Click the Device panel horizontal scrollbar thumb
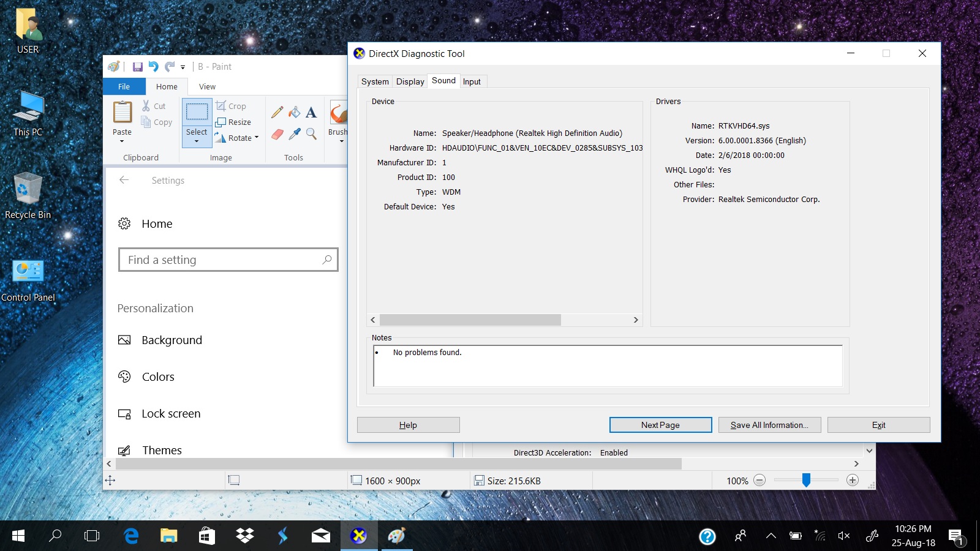Viewport: 980px width, 551px height. click(x=470, y=320)
